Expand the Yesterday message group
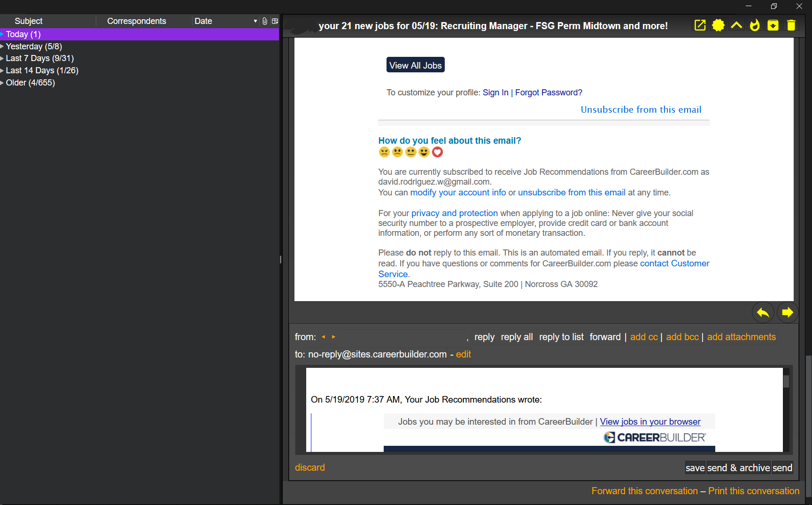The width and height of the screenshot is (812, 505). click(x=33, y=46)
